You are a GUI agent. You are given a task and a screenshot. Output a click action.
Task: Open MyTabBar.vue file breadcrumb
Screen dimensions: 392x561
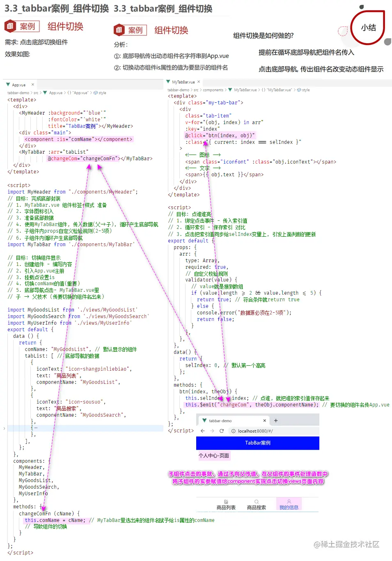pyautogui.click(x=245, y=90)
